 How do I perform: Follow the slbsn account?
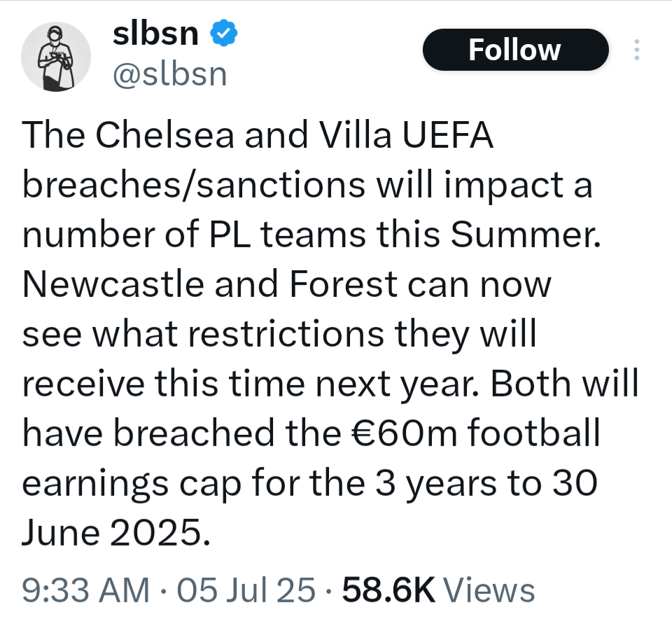(514, 50)
